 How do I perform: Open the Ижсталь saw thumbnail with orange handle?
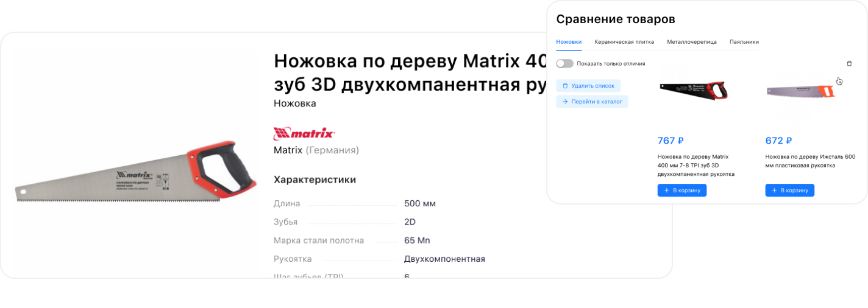(800, 91)
